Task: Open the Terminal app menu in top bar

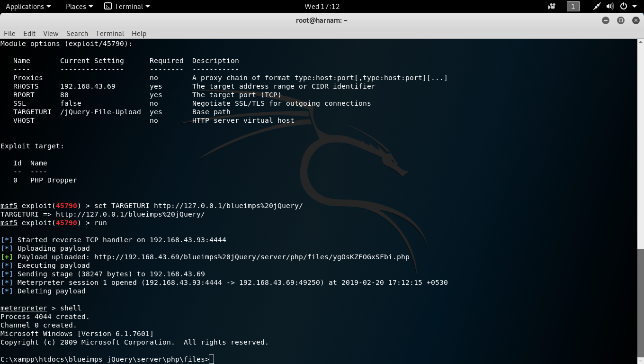Action: [x=127, y=6]
